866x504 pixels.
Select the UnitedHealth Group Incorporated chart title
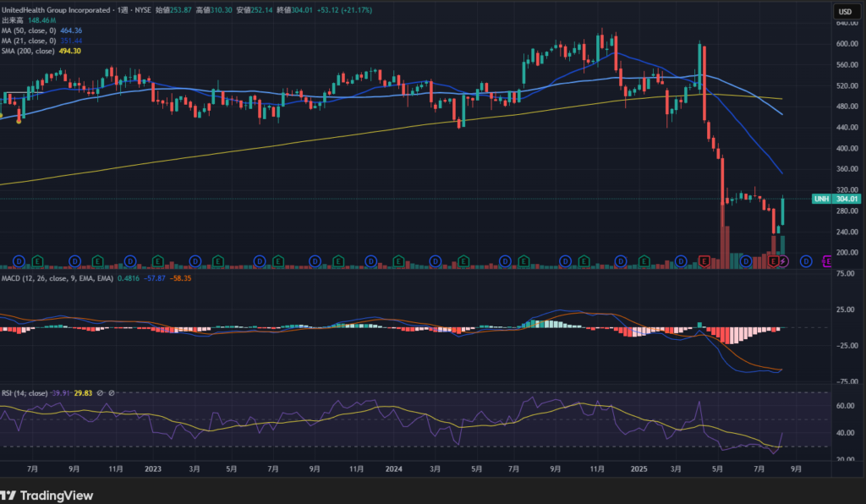[56, 10]
